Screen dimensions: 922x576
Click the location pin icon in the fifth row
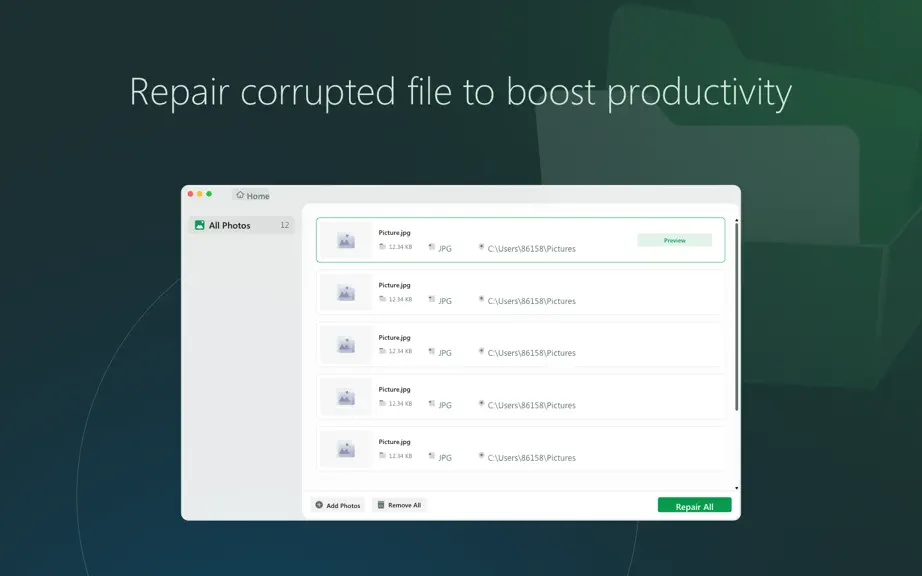[481, 456]
